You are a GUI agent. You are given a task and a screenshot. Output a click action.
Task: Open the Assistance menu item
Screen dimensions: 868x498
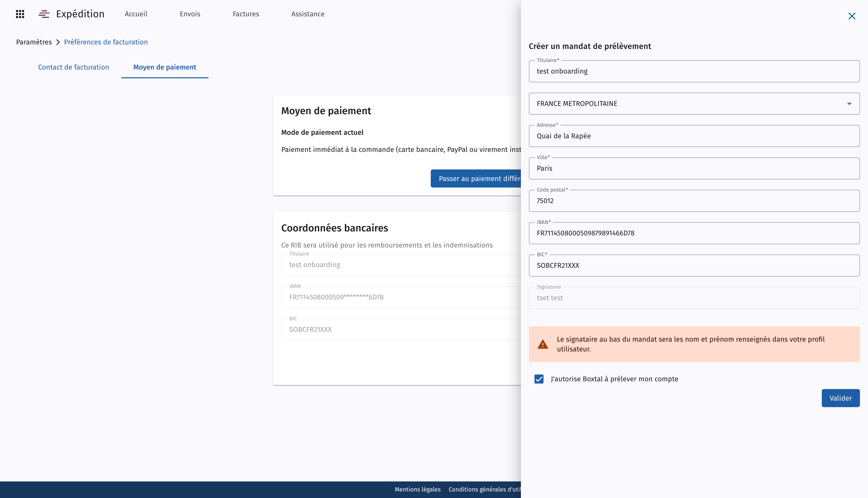308,14
